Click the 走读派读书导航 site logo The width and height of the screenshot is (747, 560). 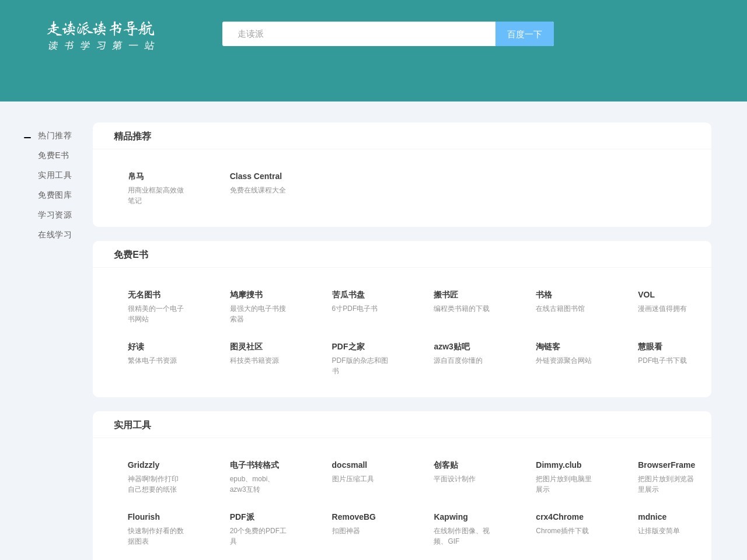[100, 29]
